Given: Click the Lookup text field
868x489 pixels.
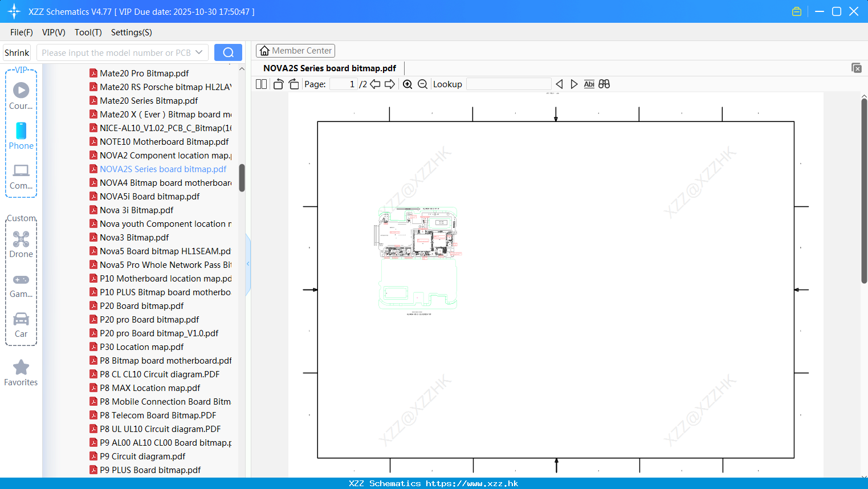Looking at the screenshot, I should tap(508, 84).
